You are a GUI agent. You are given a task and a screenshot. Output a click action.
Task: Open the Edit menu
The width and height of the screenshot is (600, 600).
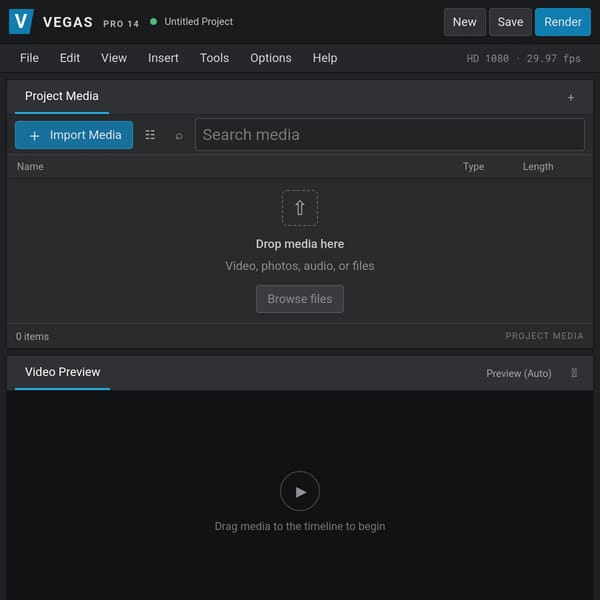pyautogui.click(x=70, y=58)
